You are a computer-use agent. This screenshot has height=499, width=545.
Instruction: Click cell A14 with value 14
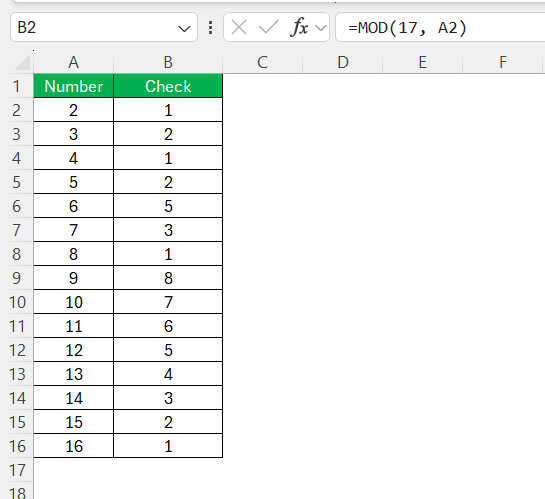coord(73,398)
